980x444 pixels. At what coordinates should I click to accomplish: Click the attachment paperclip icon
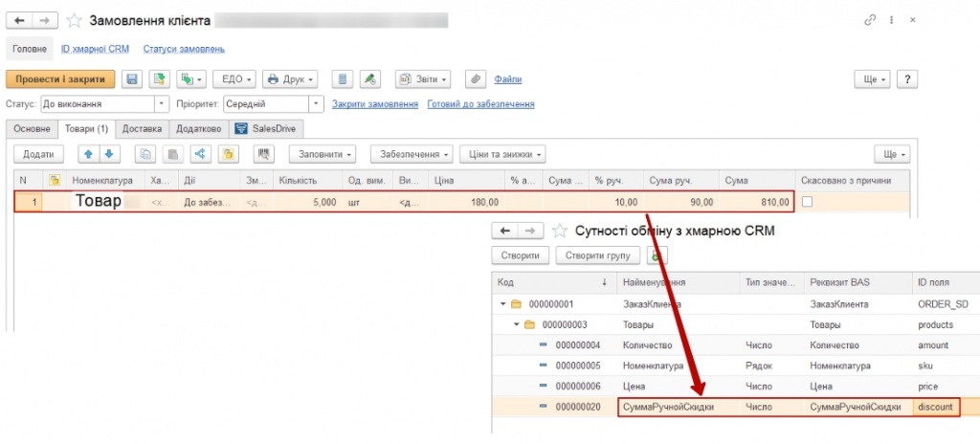click(473, 79)
